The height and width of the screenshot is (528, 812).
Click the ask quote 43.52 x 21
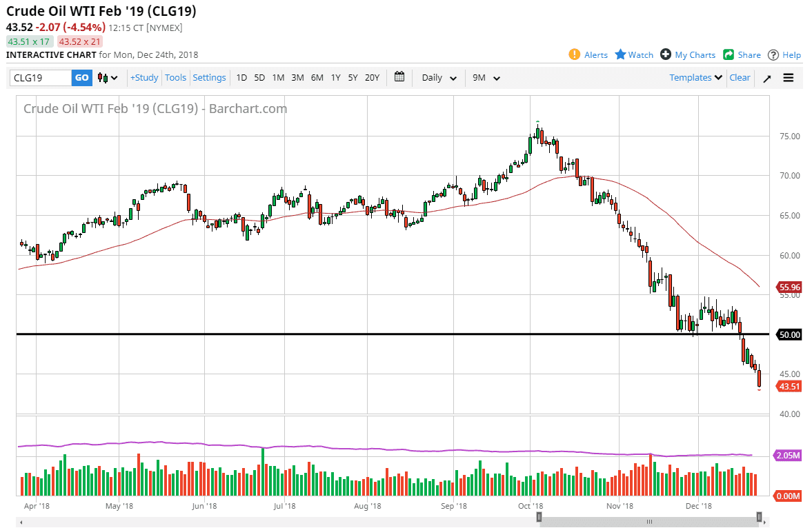point(80,41)
